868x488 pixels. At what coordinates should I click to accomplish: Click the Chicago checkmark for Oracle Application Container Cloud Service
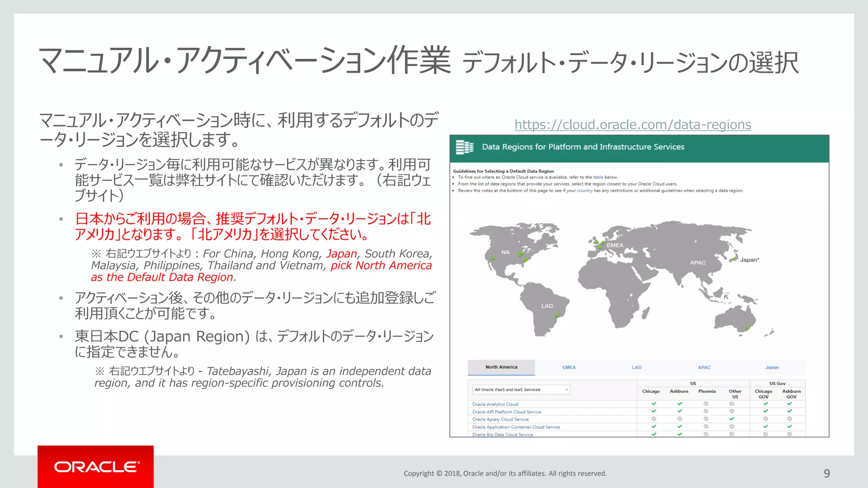[x=654, y=426]
